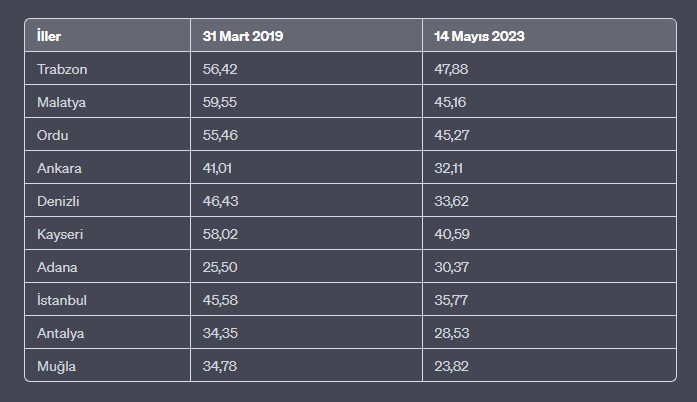Select the 45,27 value for Ordu
Viewport: 697px width, 402px height.
[x=453, y=134]
